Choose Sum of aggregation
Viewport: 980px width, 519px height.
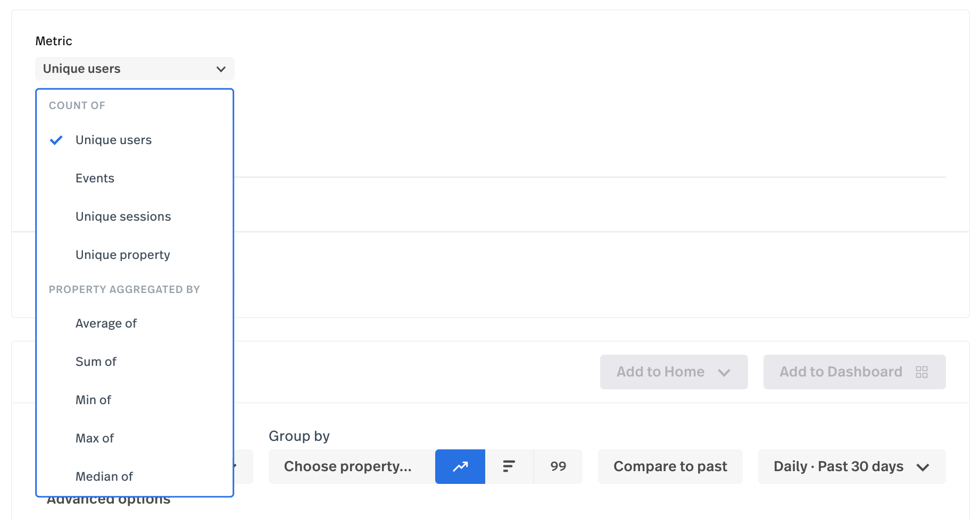(x=135, y=362)
